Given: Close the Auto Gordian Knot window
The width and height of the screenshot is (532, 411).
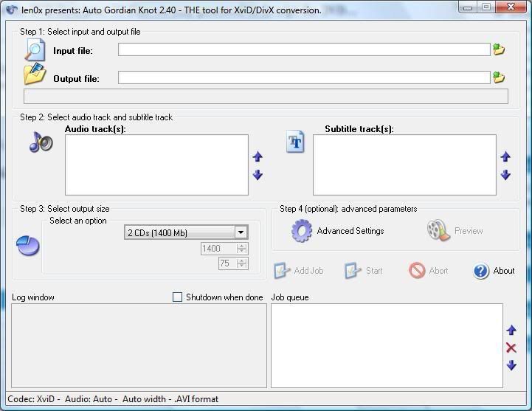Looking at the screenshot, I should tap(511, 7).
